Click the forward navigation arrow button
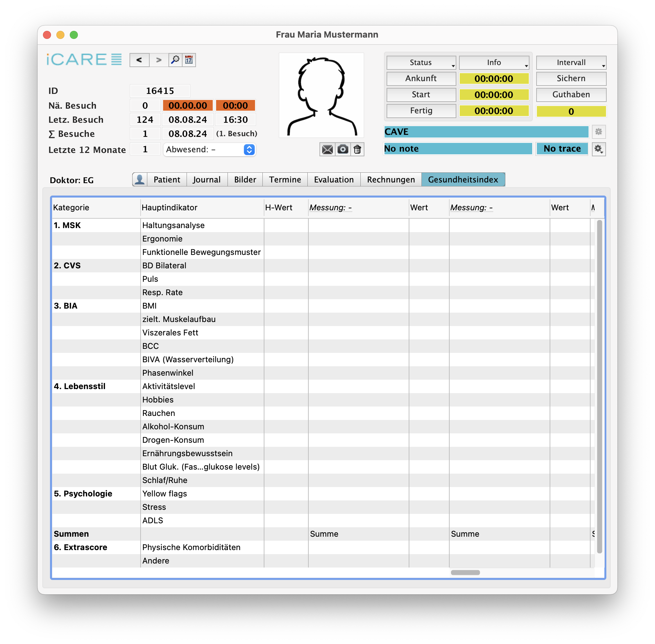This screenshot has width=655, height=644. coord(159,60)
